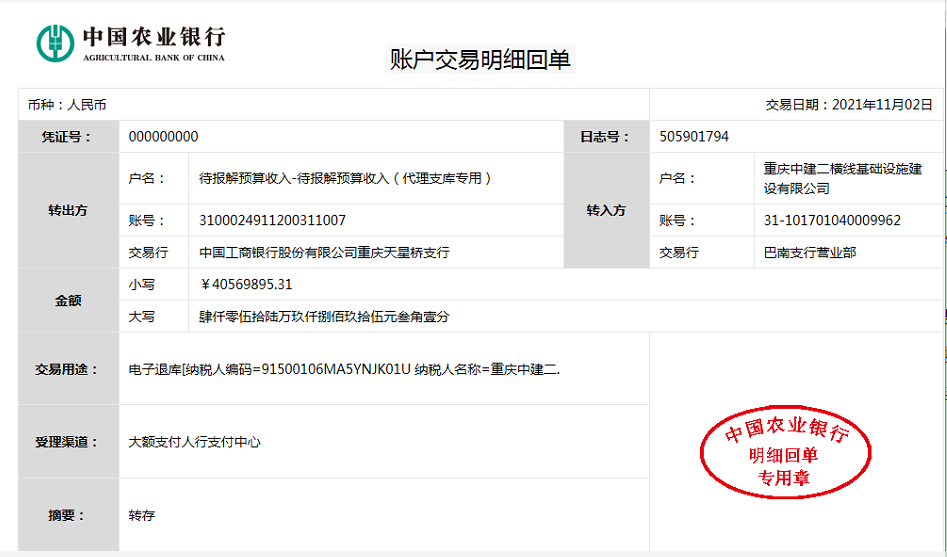Select the amount in words 肆仟零伍拾陆万玖仟捌佰玖拾伍元叁角壹分
This screenshot has height=557, width=947.
point(324,317)
